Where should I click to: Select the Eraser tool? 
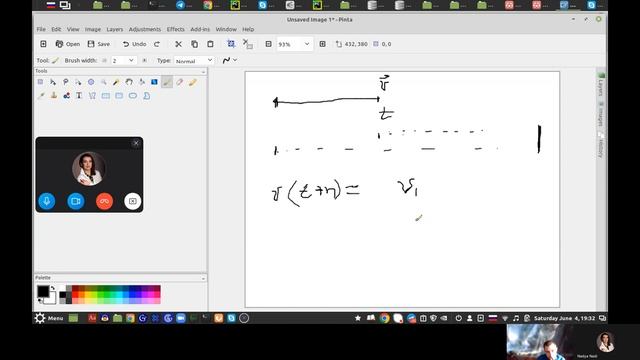pyautogui.click(x=180, y=82)
